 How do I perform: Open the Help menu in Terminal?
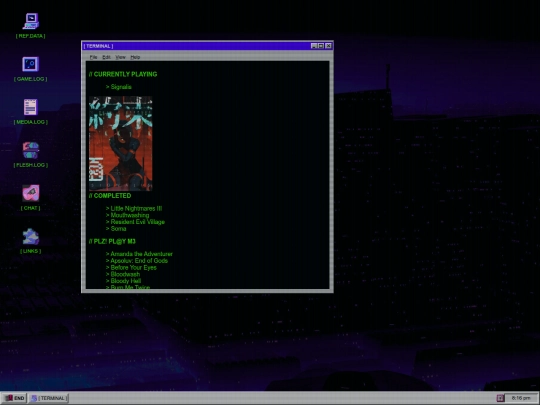coord(135,57)
